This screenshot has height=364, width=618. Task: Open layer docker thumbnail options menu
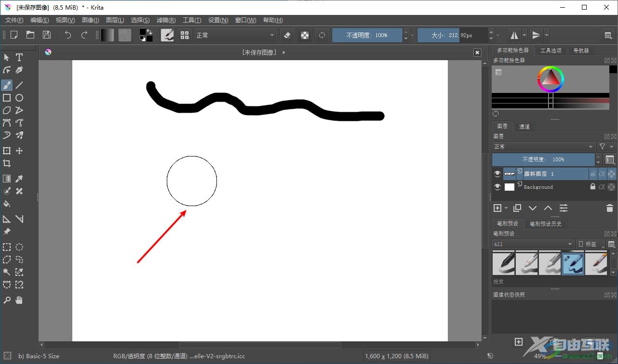610,160
